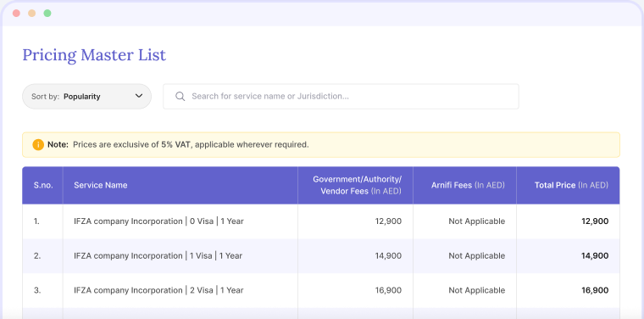This screenshot has height=319, width=644.
Task: Click the yellow window minimize dot
Action: pos(31,14)
